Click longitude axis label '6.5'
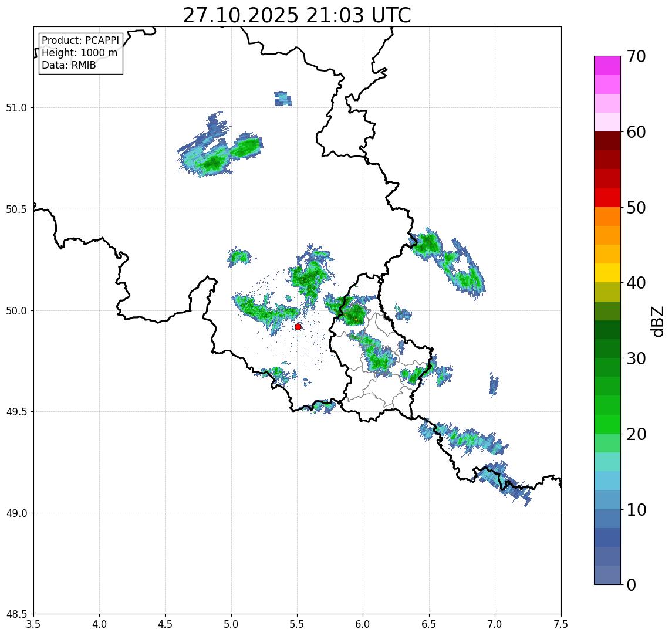The width and height of the screenshot is (672, 636). click(x=429, y=624)
